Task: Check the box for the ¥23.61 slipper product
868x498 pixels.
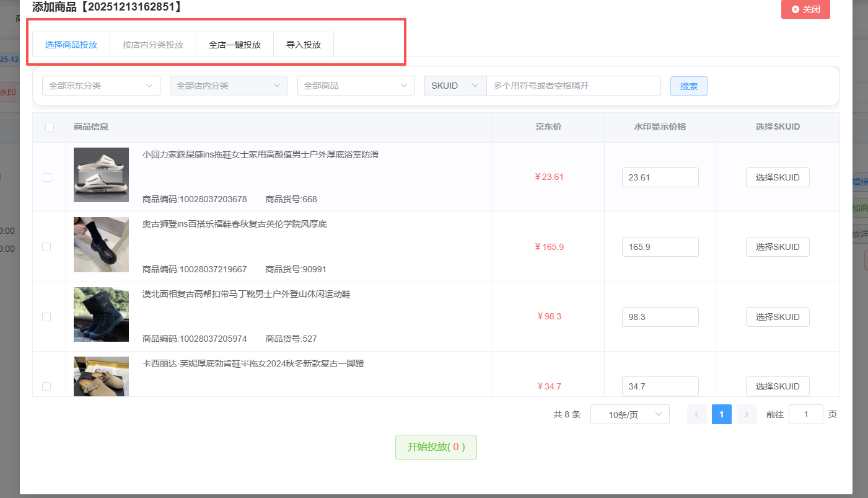Action: (x=47, y=177)
